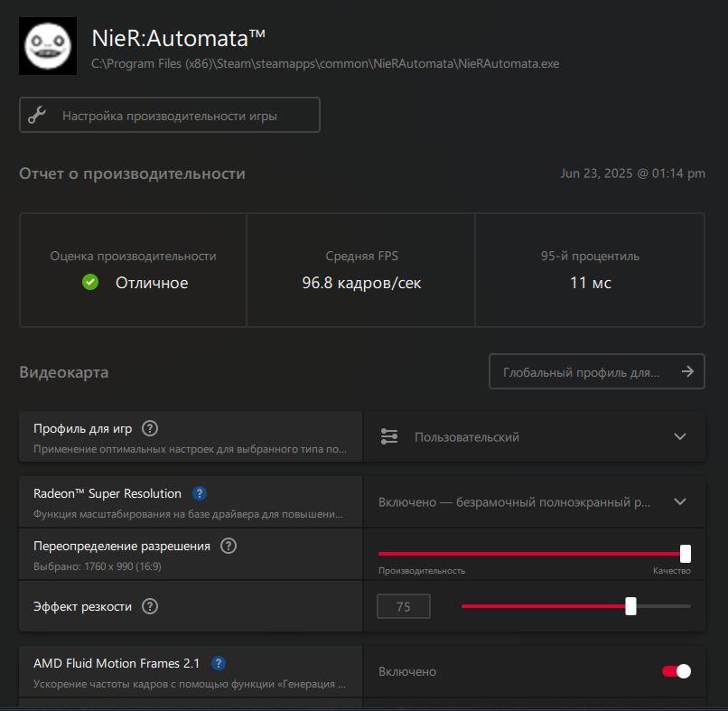Click the Качество slider label
Screen dimensions: 728x711
(672, 570)
